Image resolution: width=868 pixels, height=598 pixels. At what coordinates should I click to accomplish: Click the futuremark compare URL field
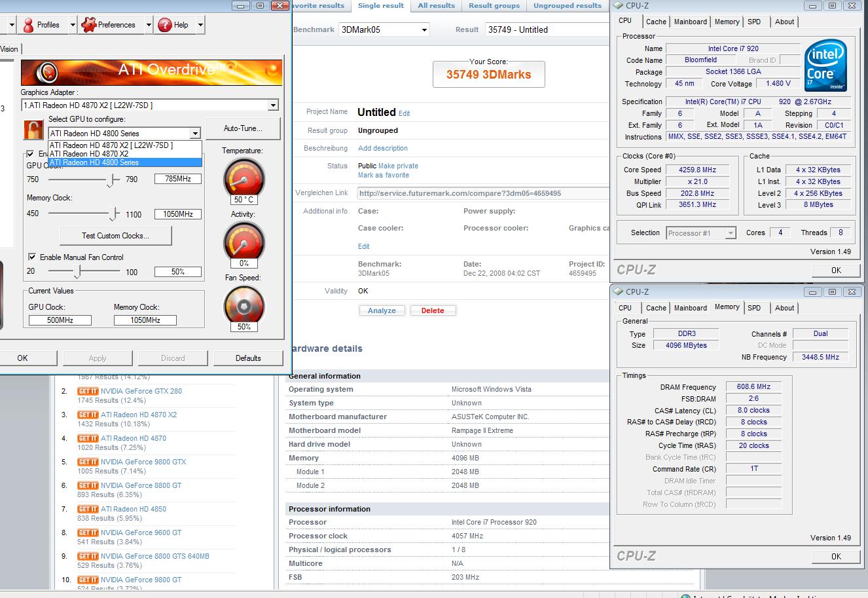point(484,193)
